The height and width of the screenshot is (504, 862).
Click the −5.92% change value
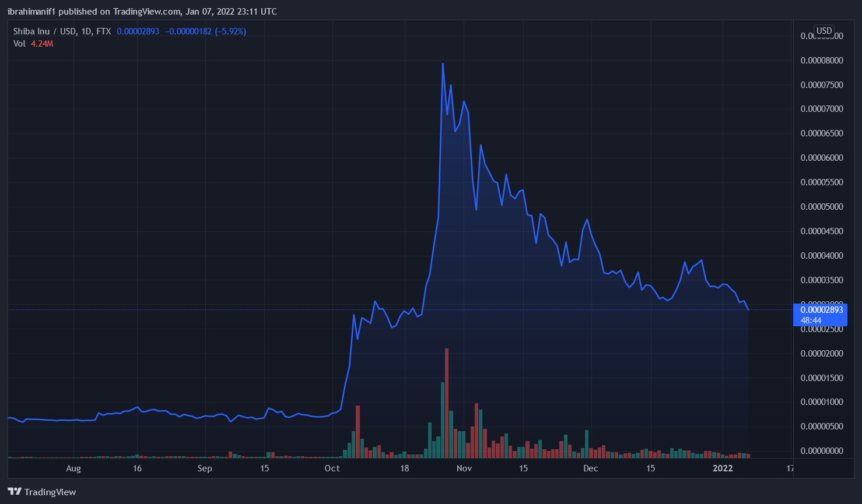[230, 31]
